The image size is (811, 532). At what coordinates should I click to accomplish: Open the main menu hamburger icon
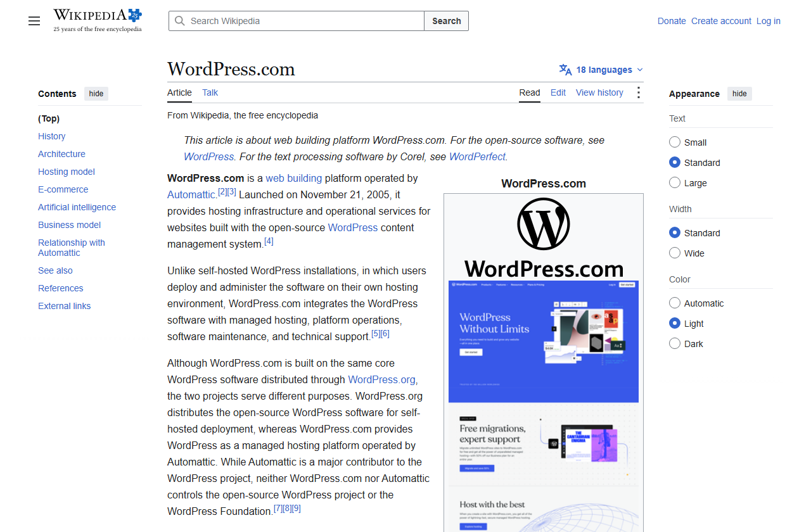pyautogui.click(x=34, y=21)
